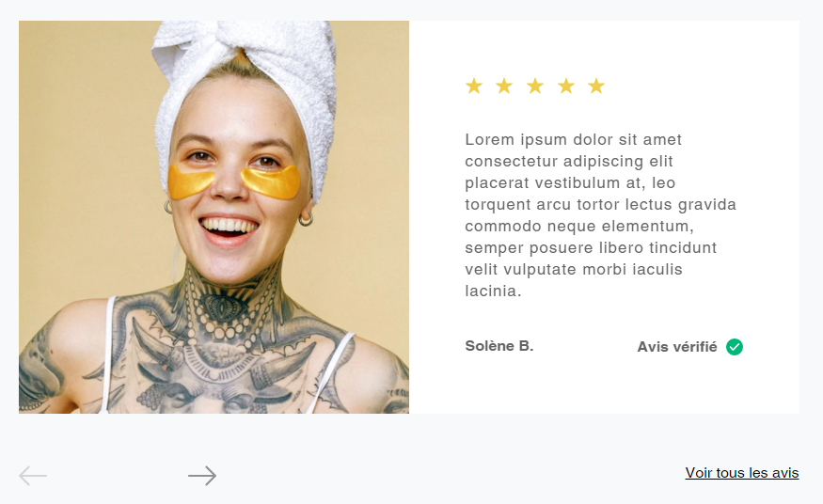Show next review with right arrow
Image resolution: width=823 pixels, height=504 pixels.
[202, 476]
